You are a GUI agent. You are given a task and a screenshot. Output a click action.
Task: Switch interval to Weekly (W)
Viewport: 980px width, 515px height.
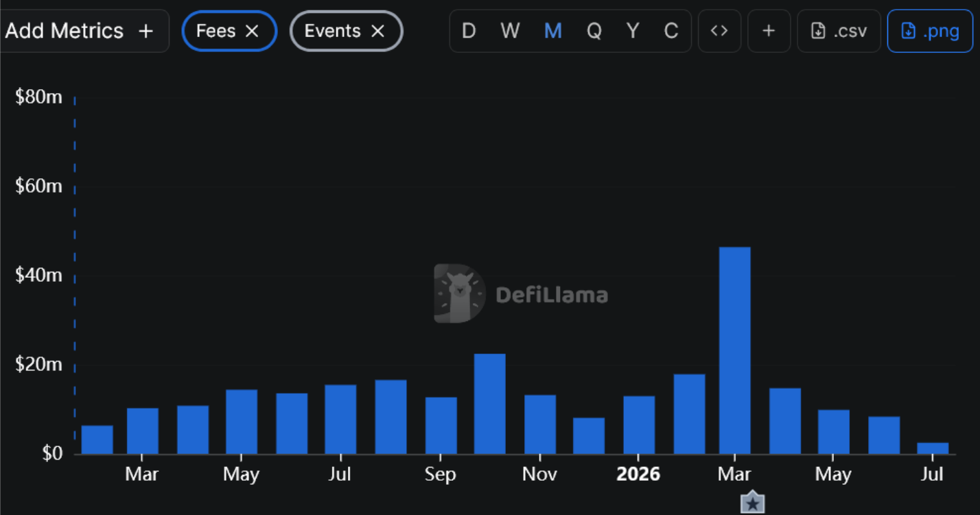click(x=510, y=31)
